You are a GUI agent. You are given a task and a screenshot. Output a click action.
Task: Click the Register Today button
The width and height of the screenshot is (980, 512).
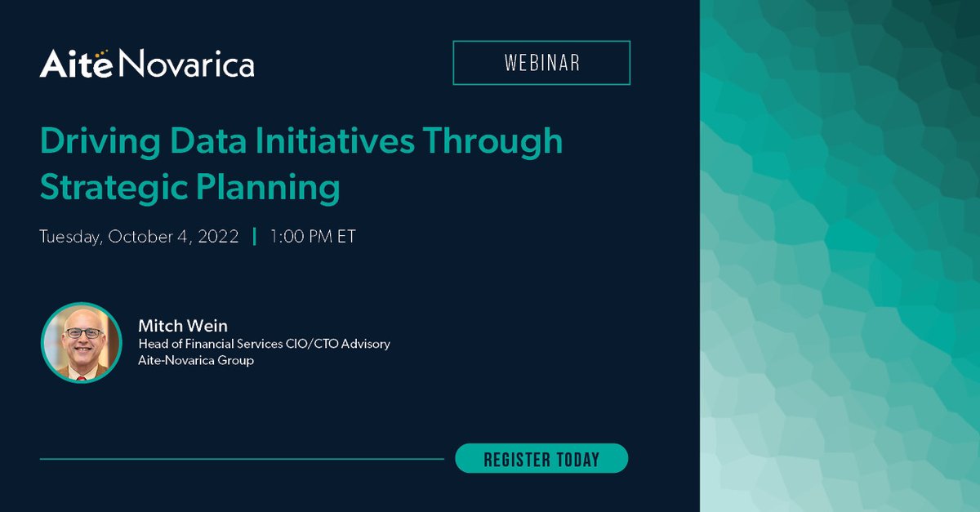(x=541, y=459)
